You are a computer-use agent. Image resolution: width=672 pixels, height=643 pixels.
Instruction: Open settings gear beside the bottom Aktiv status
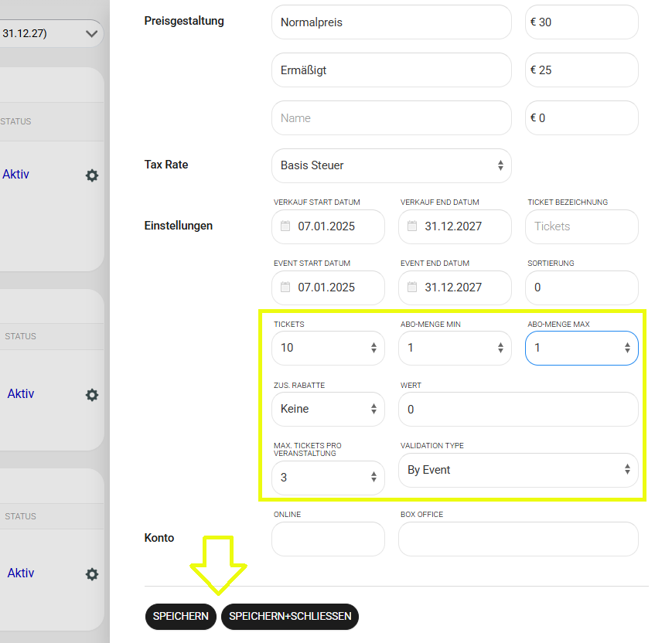point(92,573)
